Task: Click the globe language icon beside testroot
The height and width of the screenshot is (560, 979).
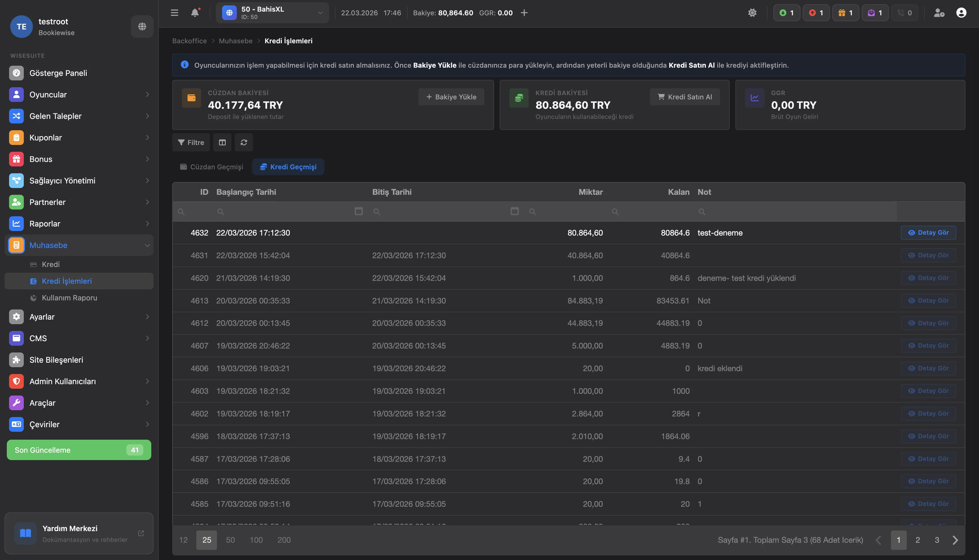Action: click(x=142, y=27)
